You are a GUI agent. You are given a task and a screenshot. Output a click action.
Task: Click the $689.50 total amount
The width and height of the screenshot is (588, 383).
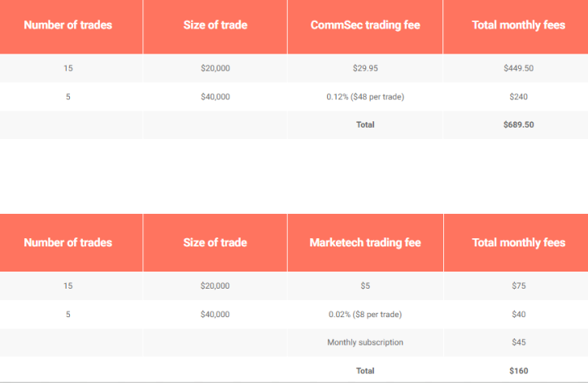point(518,125)
